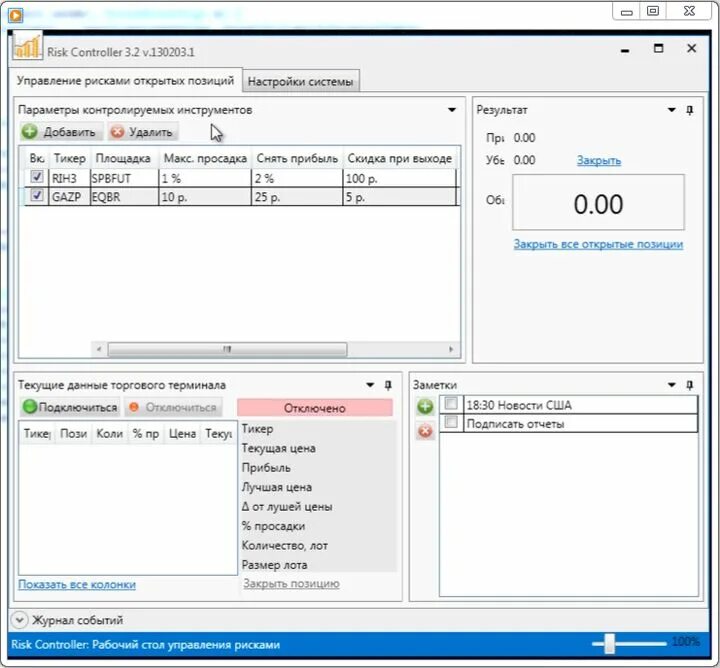720x668 pixels.
Task: Click the Макс. просадка column header
Action: [x=205, y=159]
